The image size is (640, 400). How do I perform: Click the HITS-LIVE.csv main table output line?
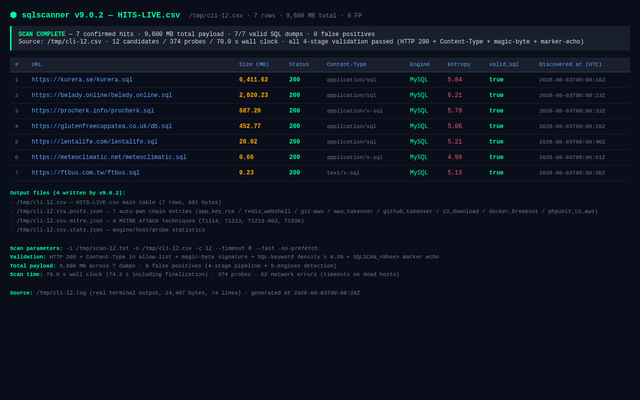pyautogui.click(x=116, y=202)
